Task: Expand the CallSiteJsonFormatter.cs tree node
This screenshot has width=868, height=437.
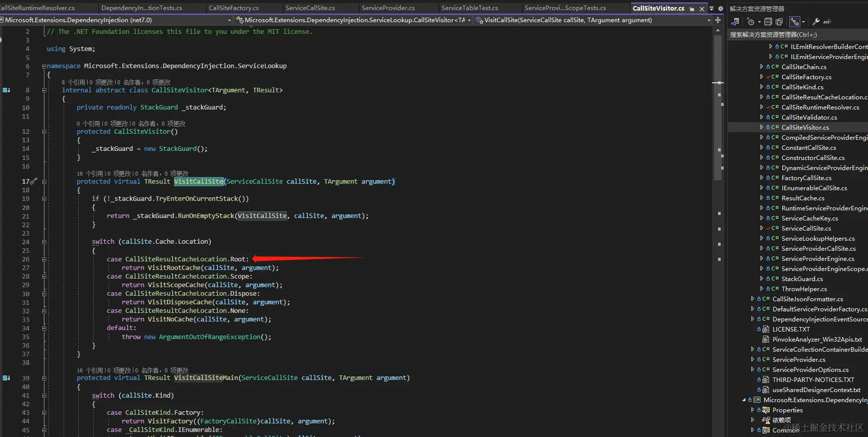Action: coord(752,299)
